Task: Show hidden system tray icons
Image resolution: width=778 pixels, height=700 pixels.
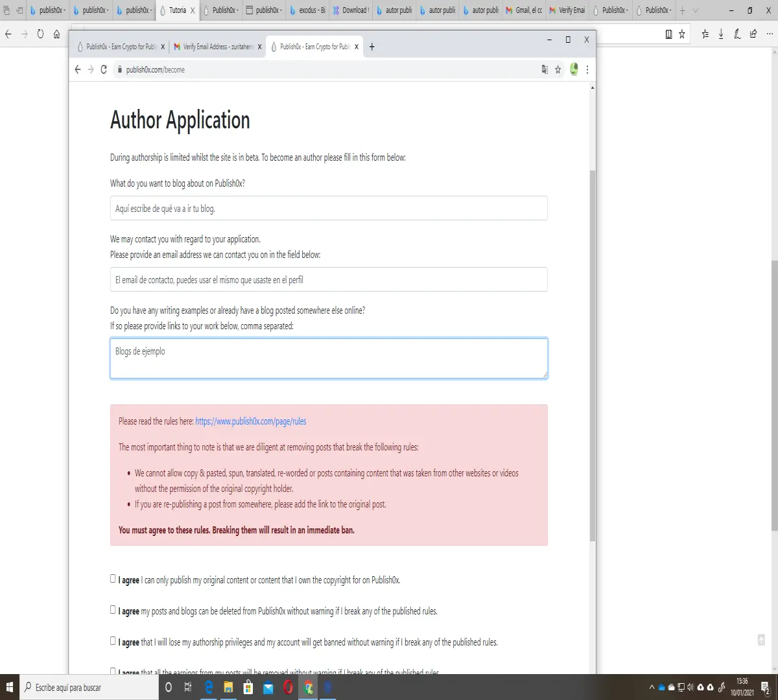Action: pyautogui.click(x=652, y=688)
